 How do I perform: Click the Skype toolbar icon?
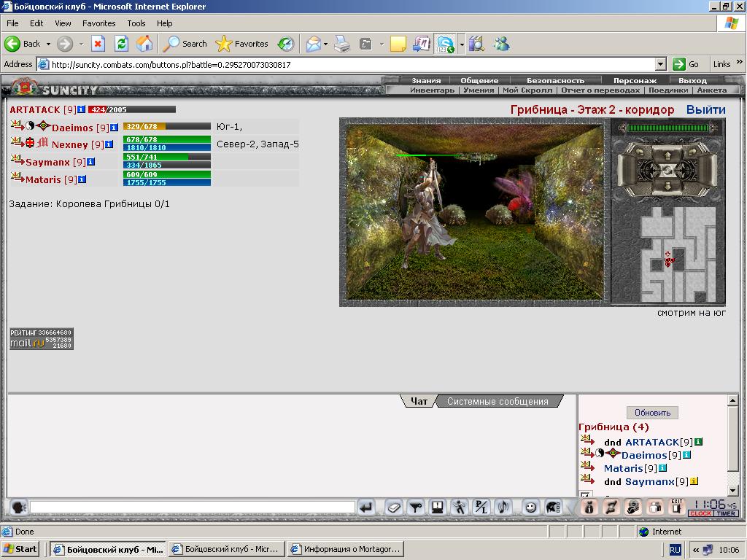445,44
